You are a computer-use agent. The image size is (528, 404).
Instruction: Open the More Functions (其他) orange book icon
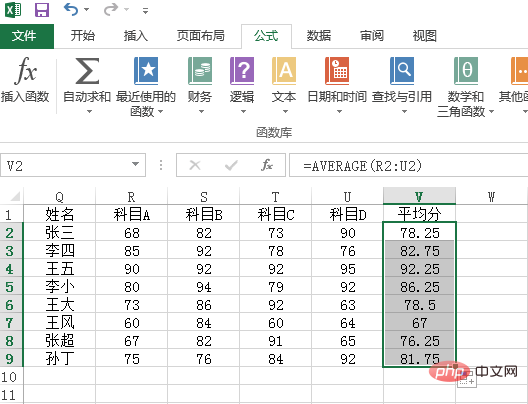519,71
